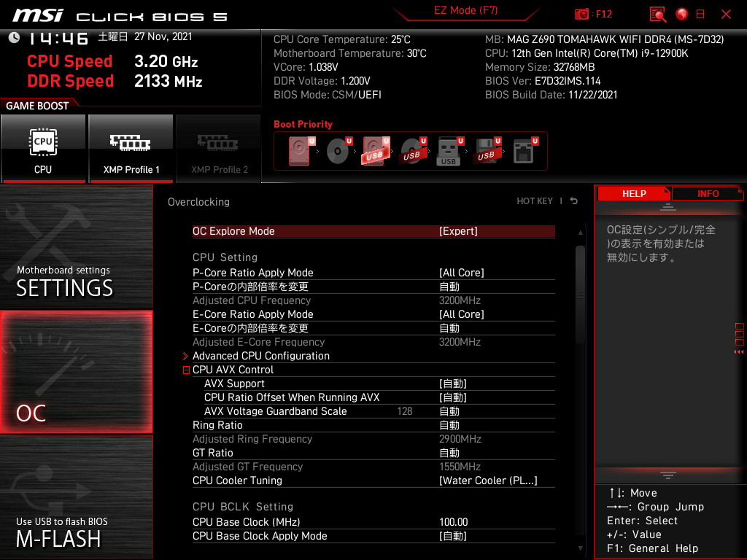Select the USB optical drive boot device
This screenshot has height=560, width=747.
(x=413, y=151)
